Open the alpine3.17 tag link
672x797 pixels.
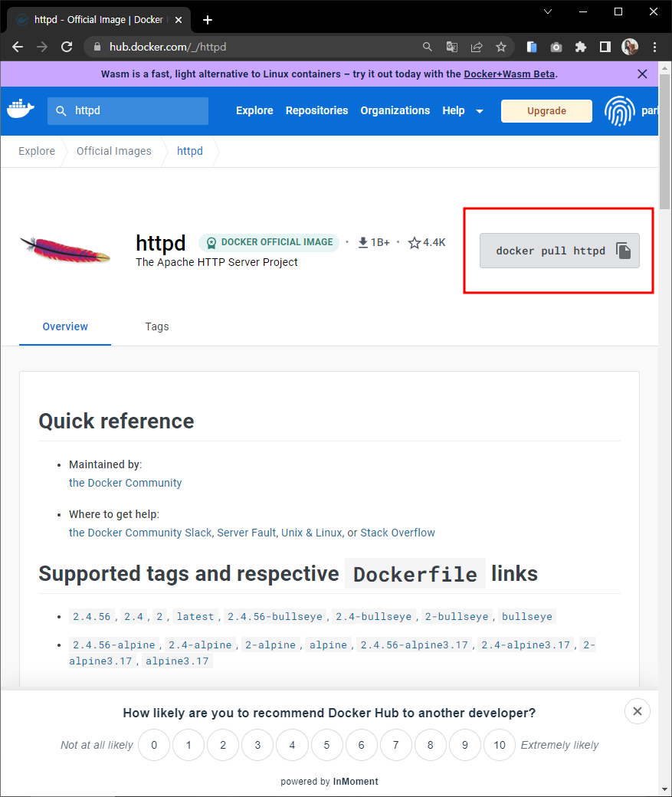177,661
